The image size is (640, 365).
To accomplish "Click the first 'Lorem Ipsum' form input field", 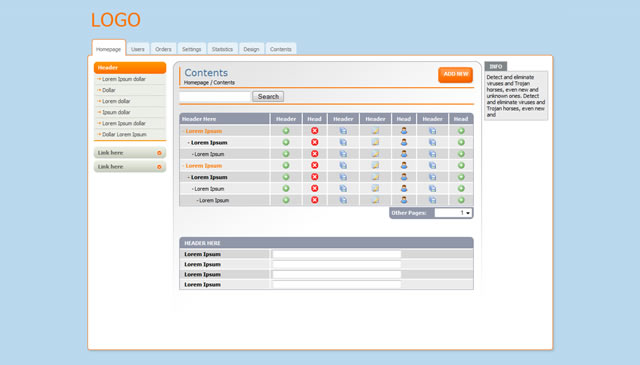I will click(337, 254).
